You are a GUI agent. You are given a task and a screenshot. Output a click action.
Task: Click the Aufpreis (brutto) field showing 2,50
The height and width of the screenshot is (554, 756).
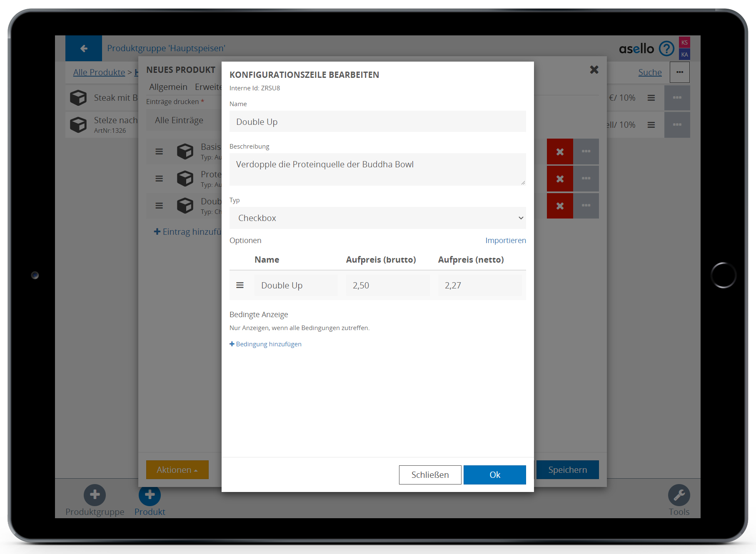point(387,286)
